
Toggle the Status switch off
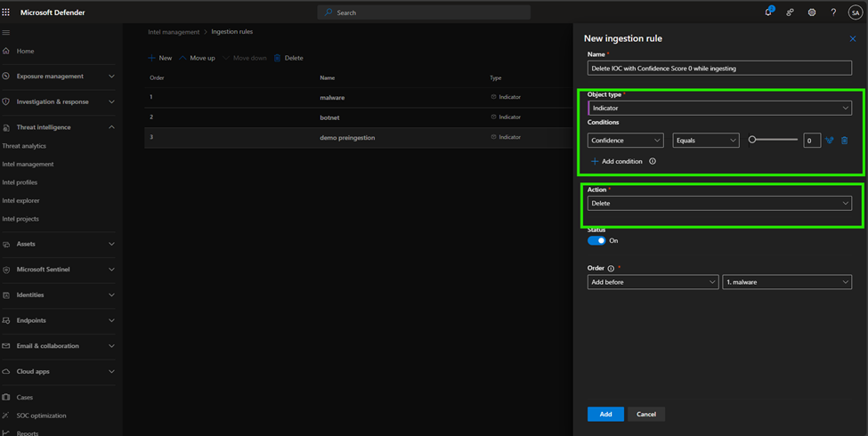596,240
